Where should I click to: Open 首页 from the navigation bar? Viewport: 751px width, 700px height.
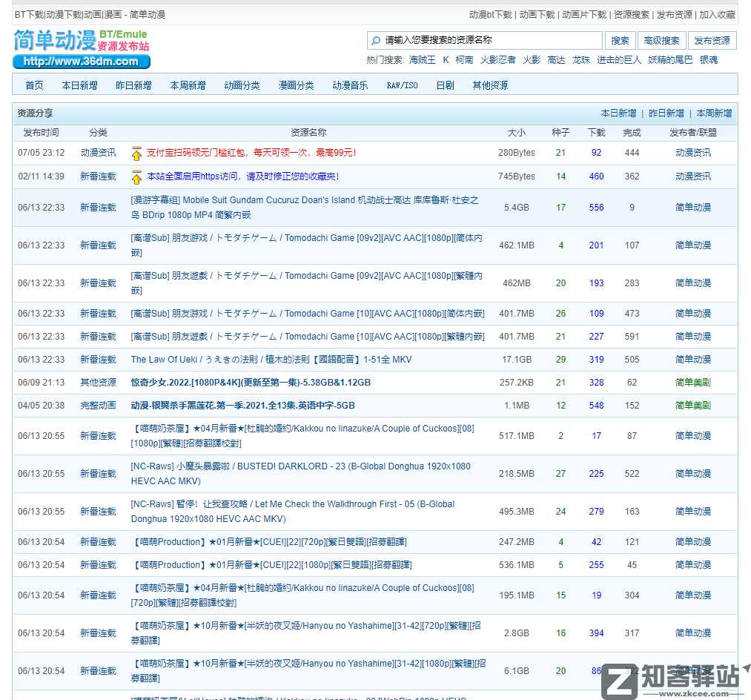pos(33,85)
